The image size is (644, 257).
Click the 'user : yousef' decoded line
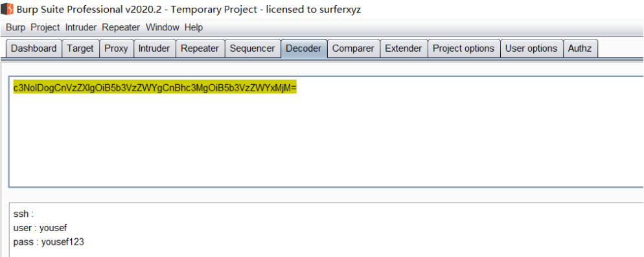(40, 228)
